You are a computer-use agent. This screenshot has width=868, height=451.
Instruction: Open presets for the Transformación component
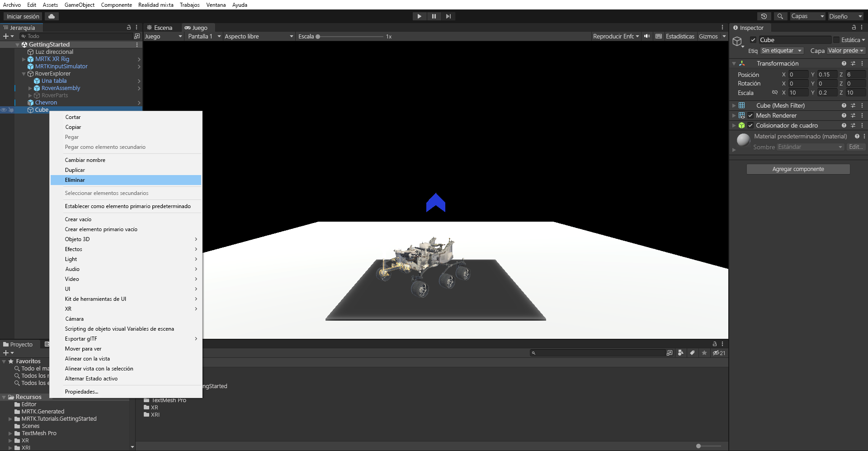(x=853, y=63)
